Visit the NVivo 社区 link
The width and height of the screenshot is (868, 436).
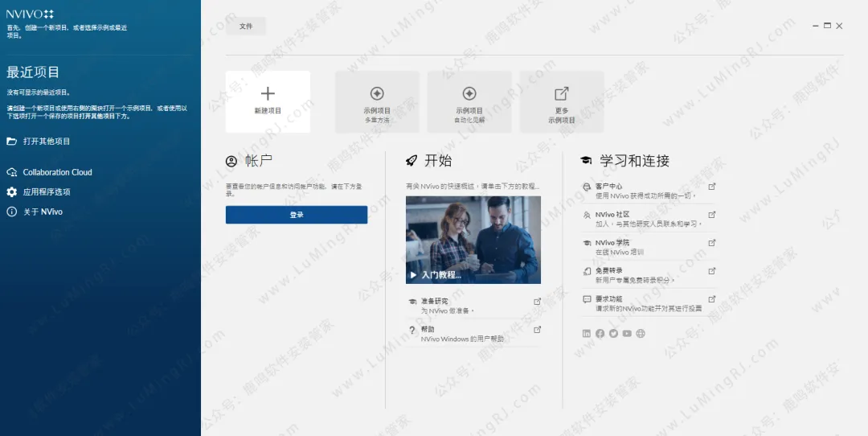pyautogui.click(x=612, y=215)
